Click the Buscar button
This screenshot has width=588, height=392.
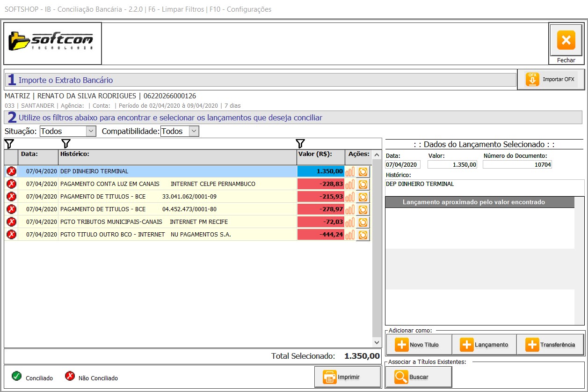419,377
